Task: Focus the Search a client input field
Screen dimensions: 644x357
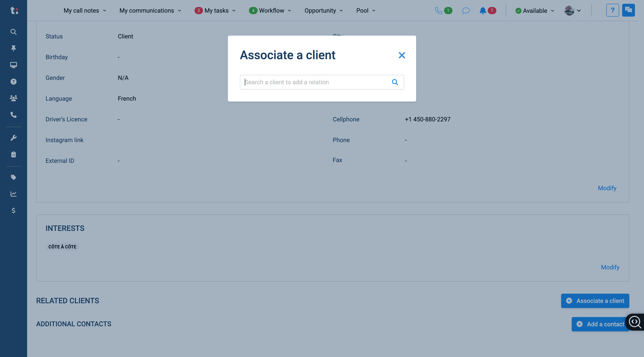Action: [322, 82]
